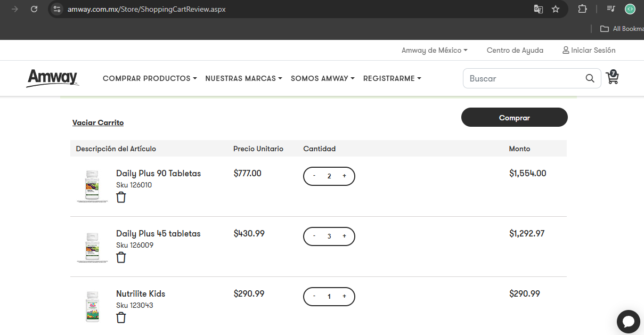Click trash icon under Nutrilite Kids
The width and height of the screenshot is (644, 335).
point(121,318)
